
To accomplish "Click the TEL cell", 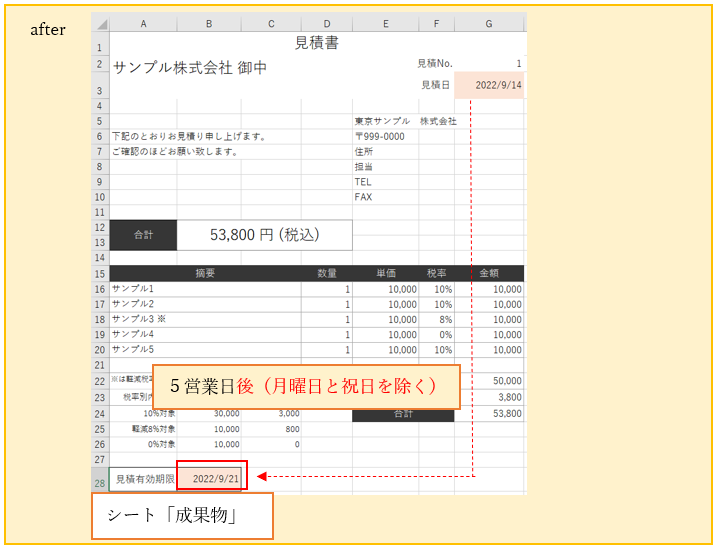I will pos(385,182).
